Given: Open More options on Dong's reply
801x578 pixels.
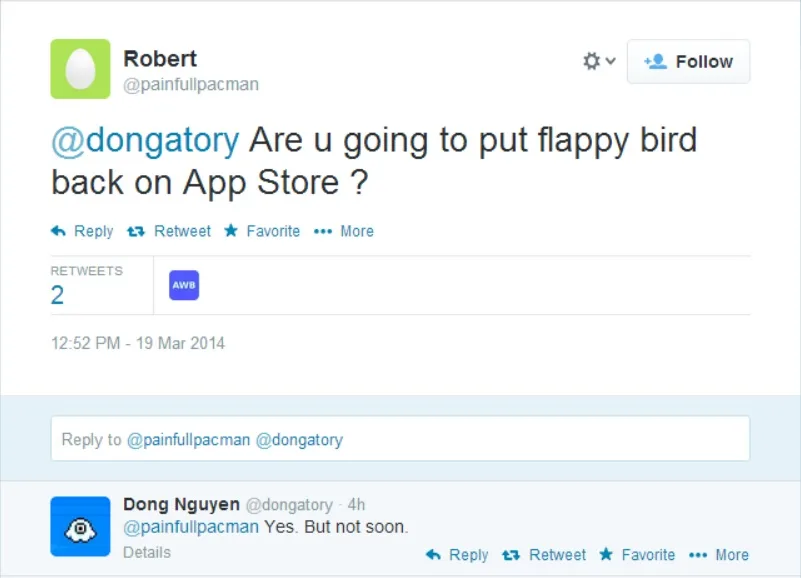Looking at the screenshot, I should pos(719,554).
